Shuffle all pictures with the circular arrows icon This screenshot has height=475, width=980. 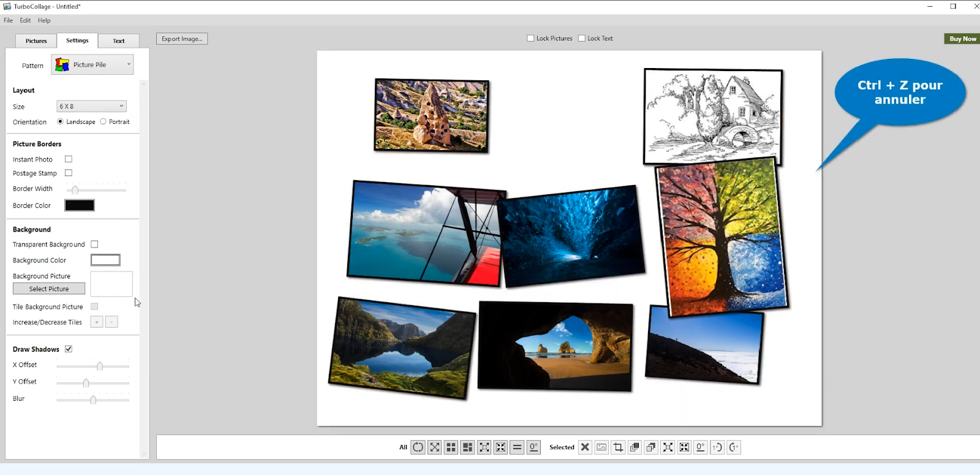pos(418,447)
